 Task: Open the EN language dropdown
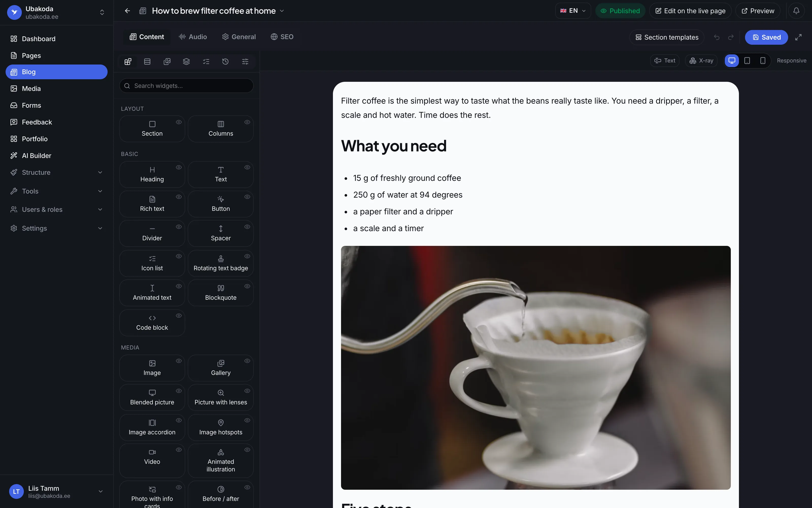coord(573,11)
